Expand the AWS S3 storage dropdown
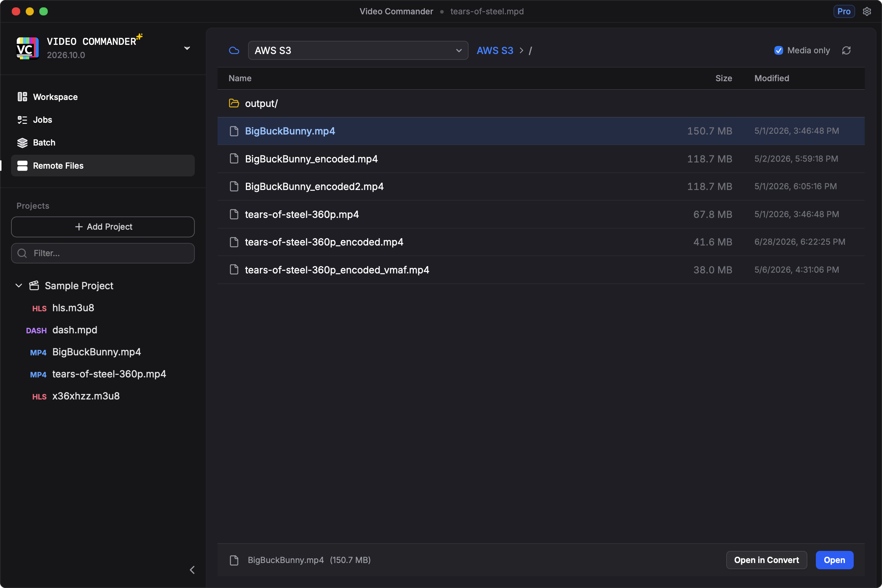Image resolution: width=882 pixels, height=588 pixels. click(358, 50)
